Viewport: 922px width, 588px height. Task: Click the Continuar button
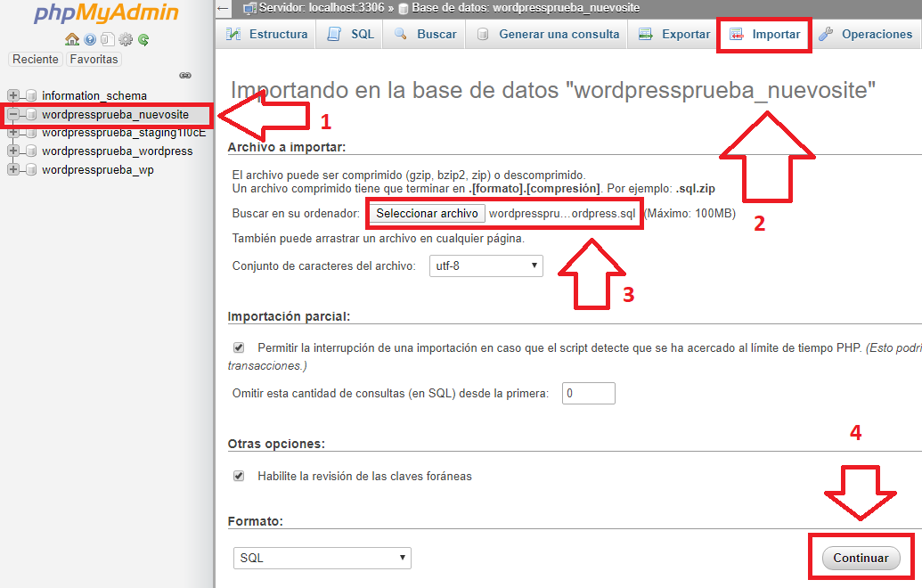(x=861, y=558)
